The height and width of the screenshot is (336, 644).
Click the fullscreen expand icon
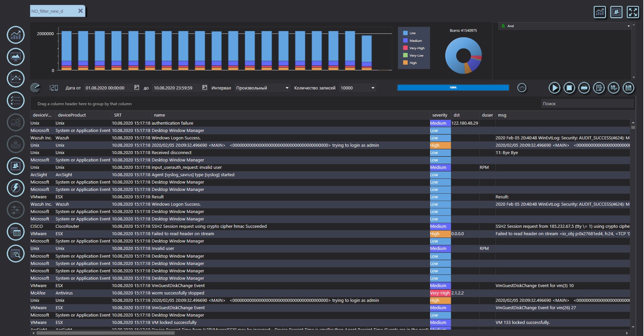tap(633, 12)
